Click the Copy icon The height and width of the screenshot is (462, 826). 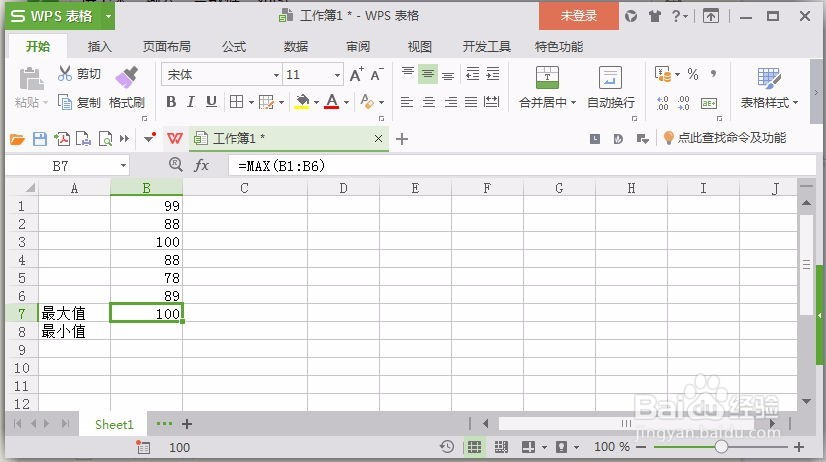pos(65,102)
